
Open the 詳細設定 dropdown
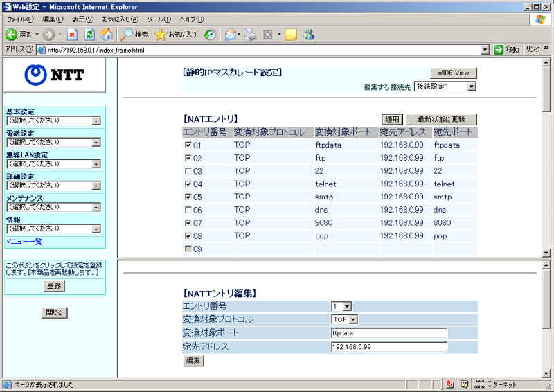pyautogui.click(x=54, y=186)
